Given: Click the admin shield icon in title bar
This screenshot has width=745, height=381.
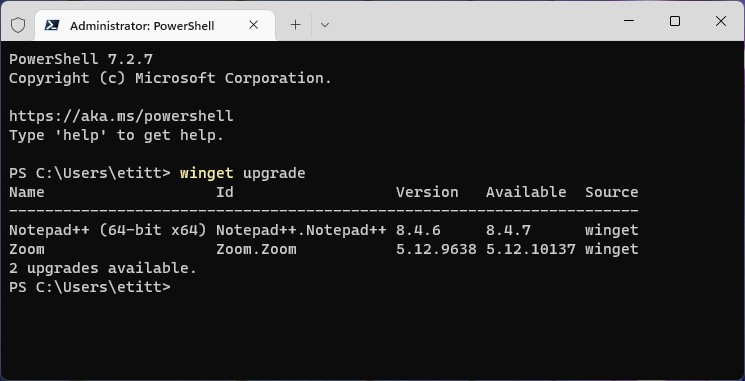Looking at the screenshot, I should 18,25.
